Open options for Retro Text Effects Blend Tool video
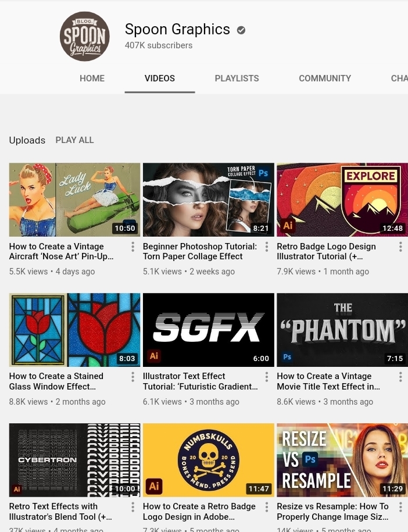 click(x=133, y=507)
